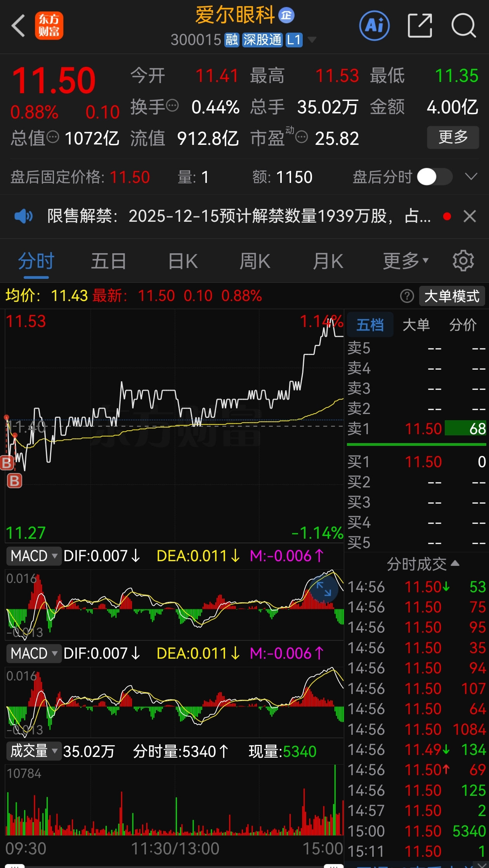Tap the question mark help icon

pos(407,296)
